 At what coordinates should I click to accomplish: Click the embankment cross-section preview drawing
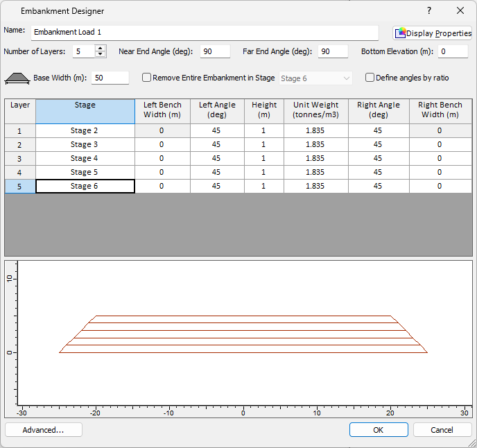pos(243,334)
